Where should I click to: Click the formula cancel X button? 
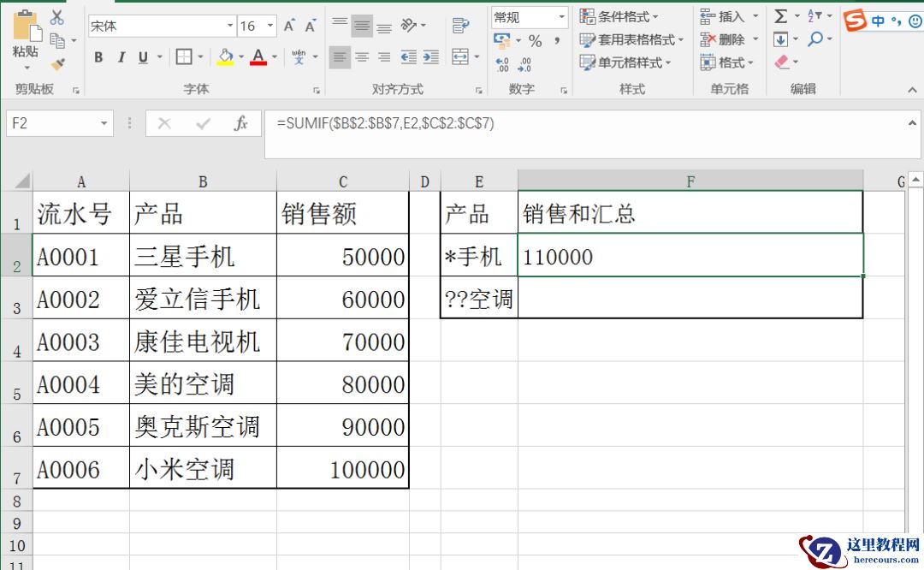click(x=164, y=123)
